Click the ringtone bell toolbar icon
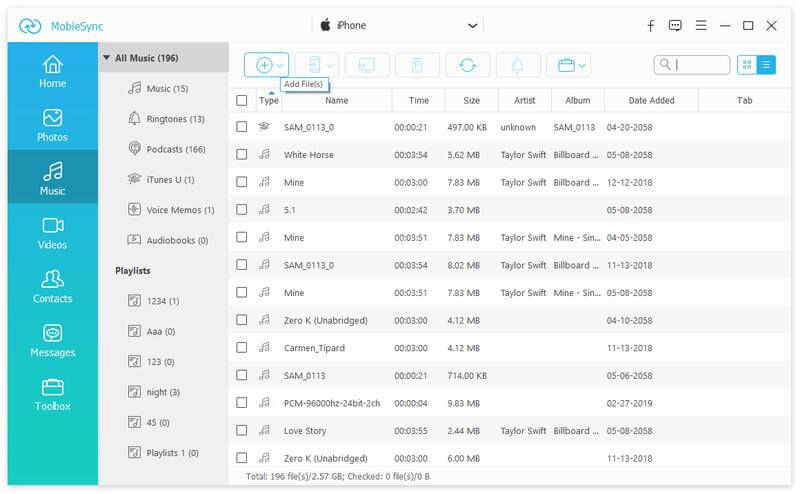 pos(517,65)
